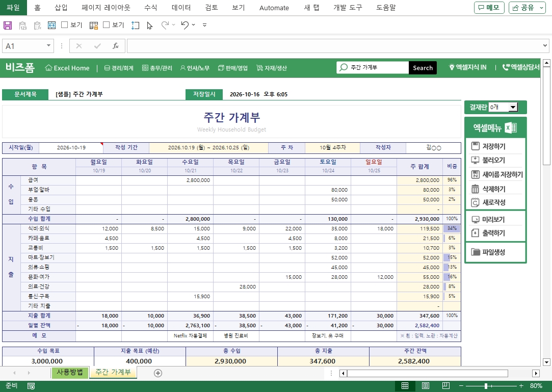Open the 파일 menu tab

click(13, 8)
